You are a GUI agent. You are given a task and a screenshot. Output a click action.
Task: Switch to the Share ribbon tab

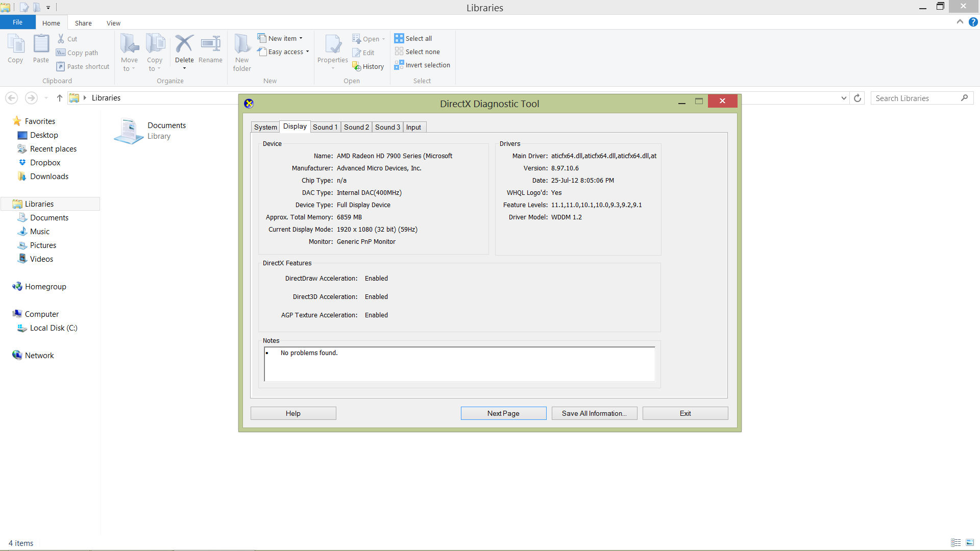[x=83, y=23]
